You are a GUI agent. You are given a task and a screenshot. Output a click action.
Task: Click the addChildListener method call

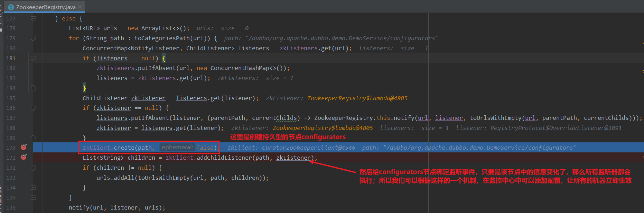pyautogui.click(x=224, y=158)
